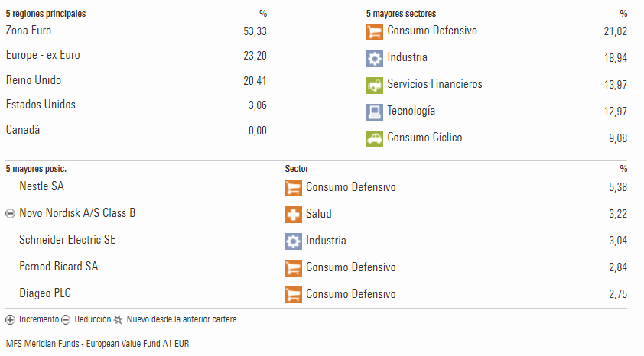Select the Diageo PLC position
Screen dimensions: 644x356
tap(45, 293)
